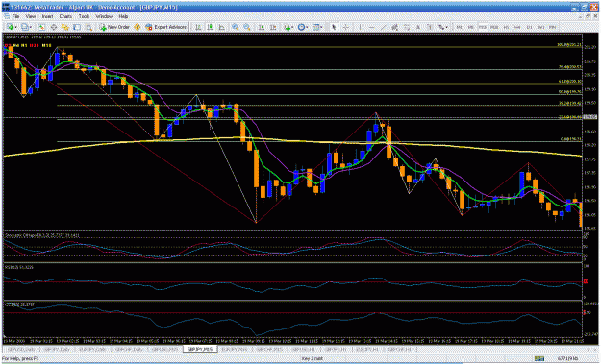Open the Profiles toolbar icon
Screen dimensions: 601x364
click(x=25, y=27)
